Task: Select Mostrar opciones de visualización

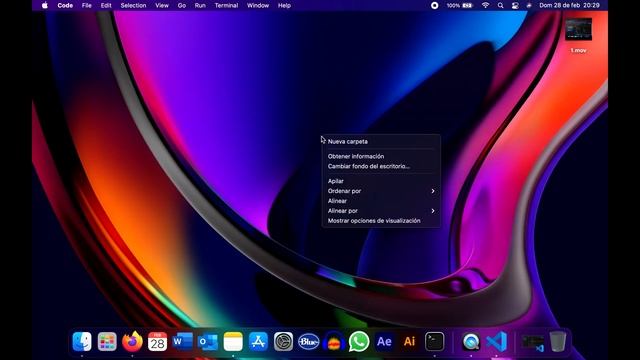Action: (381, 221)
